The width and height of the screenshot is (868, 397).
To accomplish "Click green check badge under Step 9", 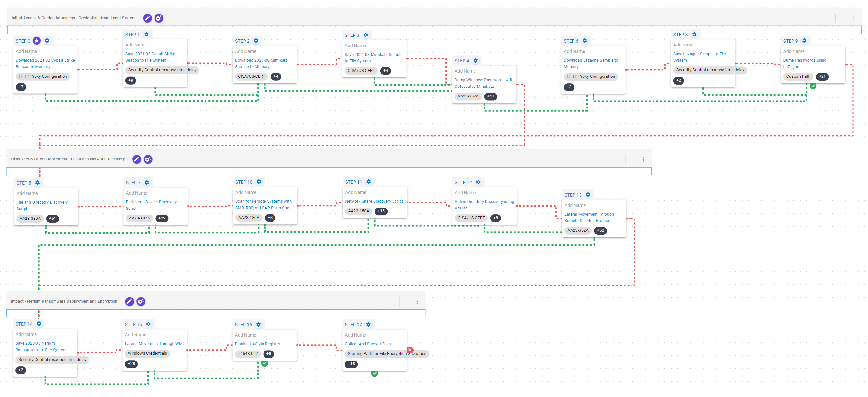I will tap(813, 87).
